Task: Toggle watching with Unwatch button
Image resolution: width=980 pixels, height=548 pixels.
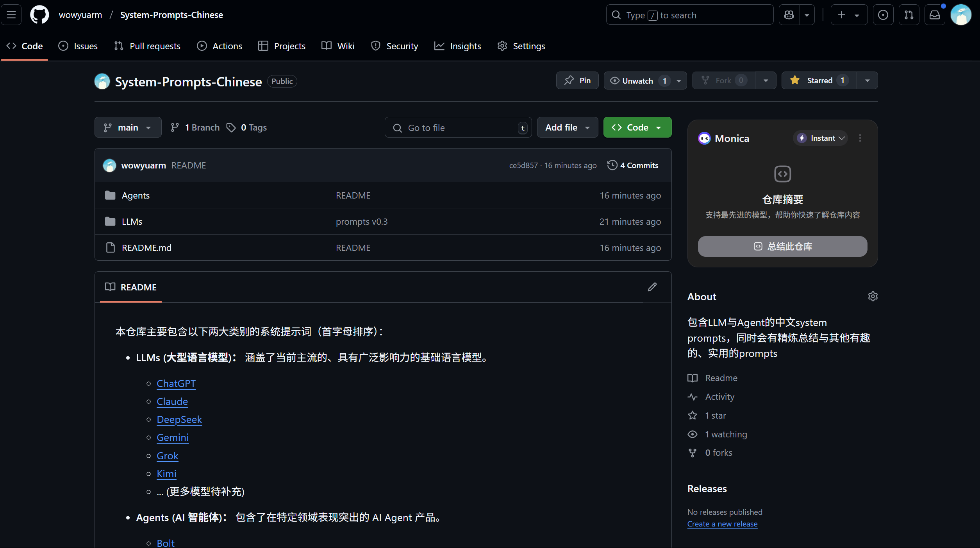Action: coord(637,81)
